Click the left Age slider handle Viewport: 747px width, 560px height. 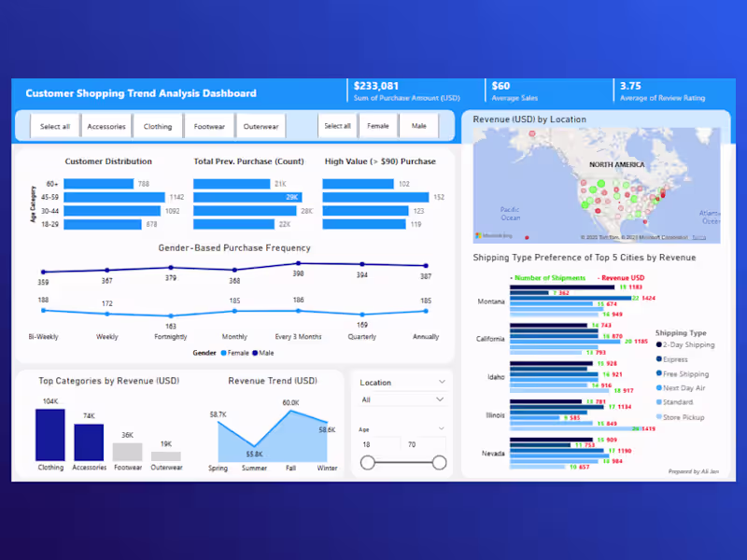click(367, 462)
